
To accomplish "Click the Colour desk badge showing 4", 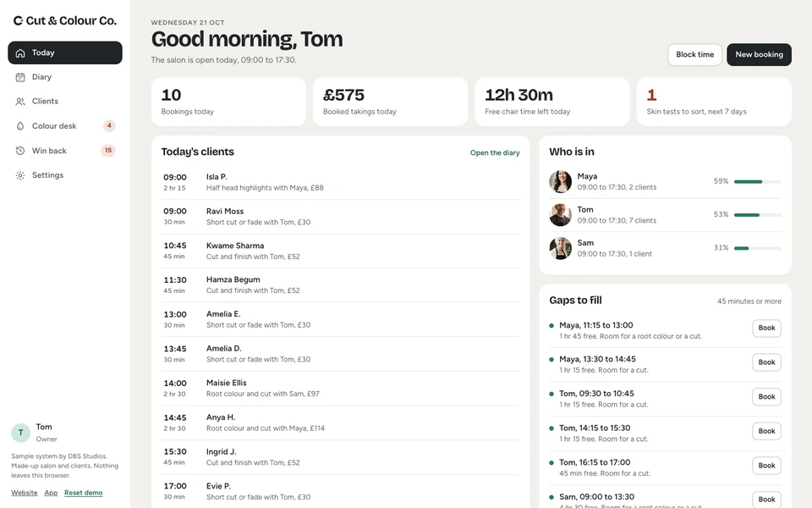I will click(109, 125).
